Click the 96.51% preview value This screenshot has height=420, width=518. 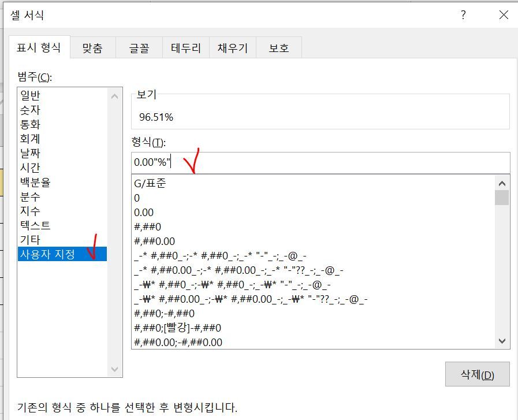[x=156, y=117]
